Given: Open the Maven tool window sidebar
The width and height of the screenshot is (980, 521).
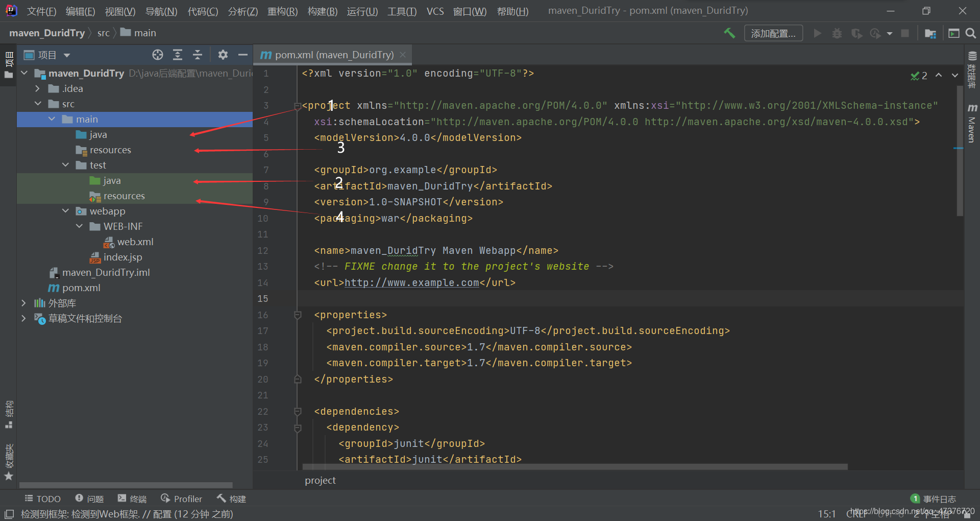Looking at the screenshot, I should pos(972,123).
